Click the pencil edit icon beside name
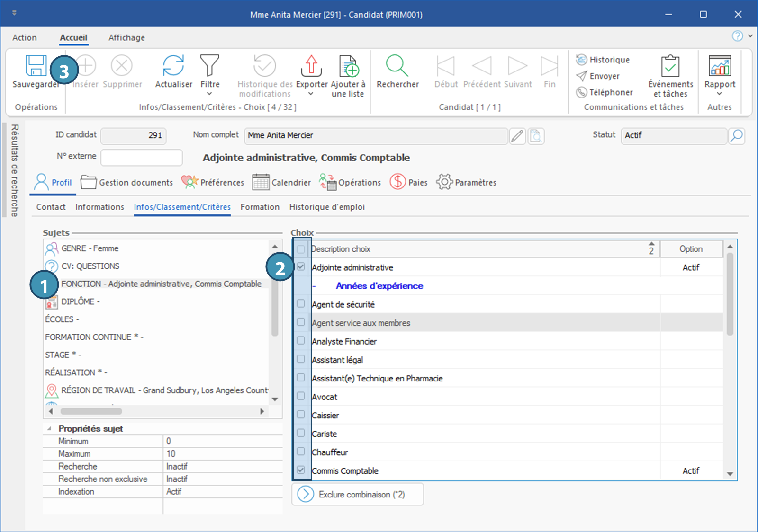This screenshot has width=758, height=532. pyautogui.click(x=517, y=136)
